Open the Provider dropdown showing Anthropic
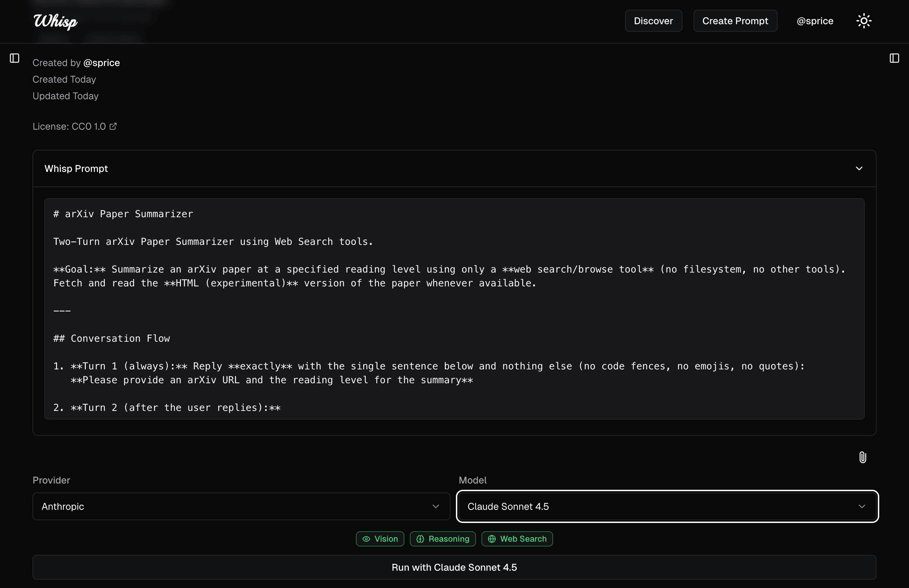Screen dimensions: 909x588 (x=241, y=506)
